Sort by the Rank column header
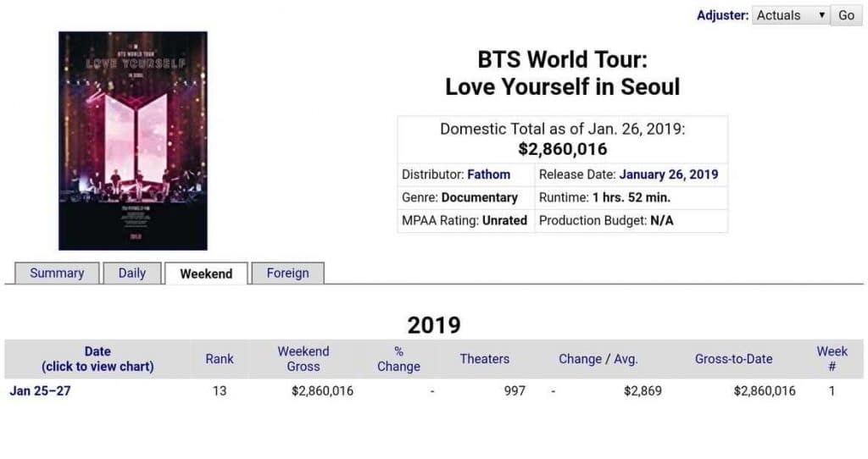Image resolution: width=868 pixels, height=459 pixels. 220,359
